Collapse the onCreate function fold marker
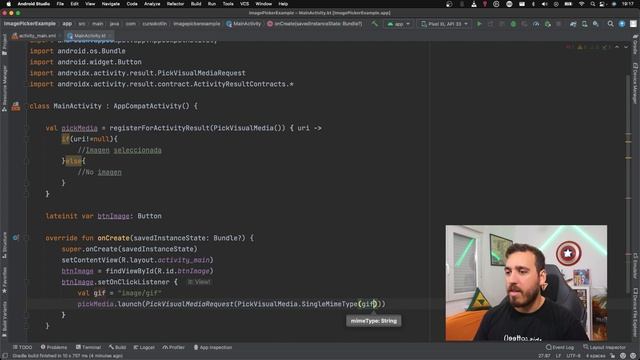The height and width of the screenshot is (360, 640). (27, 238)
